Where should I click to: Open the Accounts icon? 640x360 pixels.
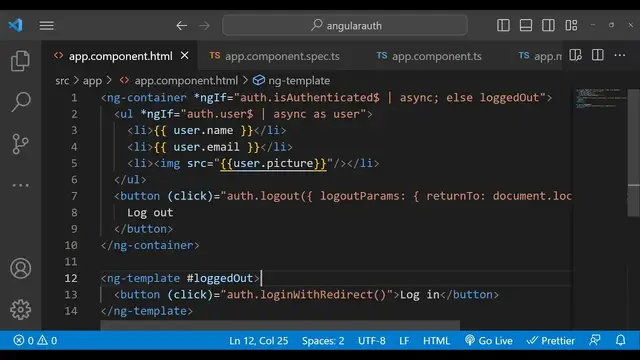click(x=20, y=269)
